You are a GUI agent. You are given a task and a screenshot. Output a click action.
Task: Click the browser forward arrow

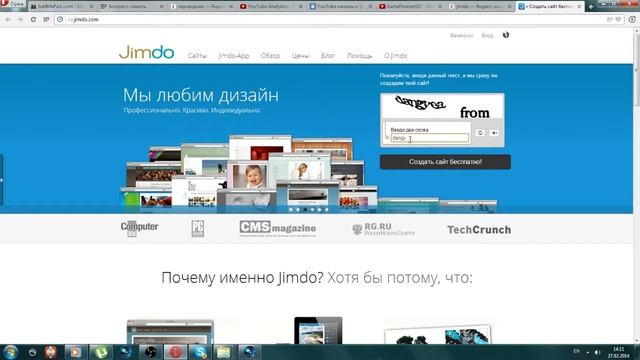pyautogui.click(x=20, y=20)
